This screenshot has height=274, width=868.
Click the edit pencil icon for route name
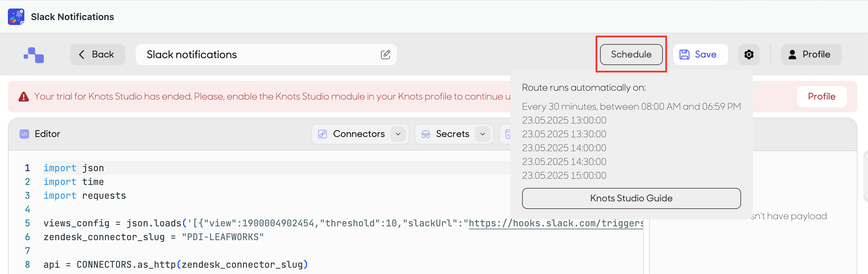tap(385, 55)
